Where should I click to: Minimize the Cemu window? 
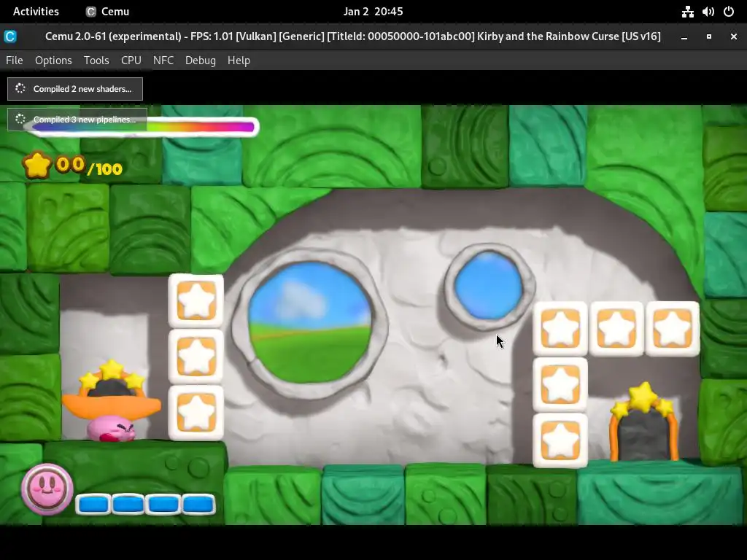(x=684, y=36)
